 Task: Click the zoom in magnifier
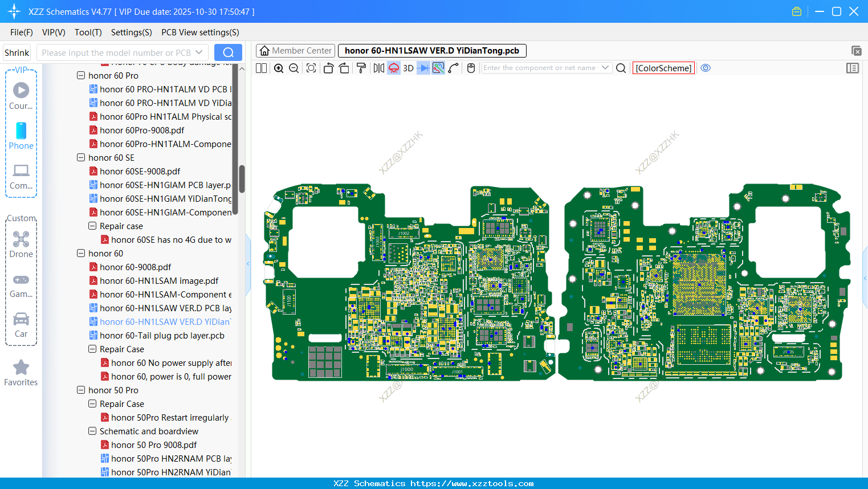point(279,68)
